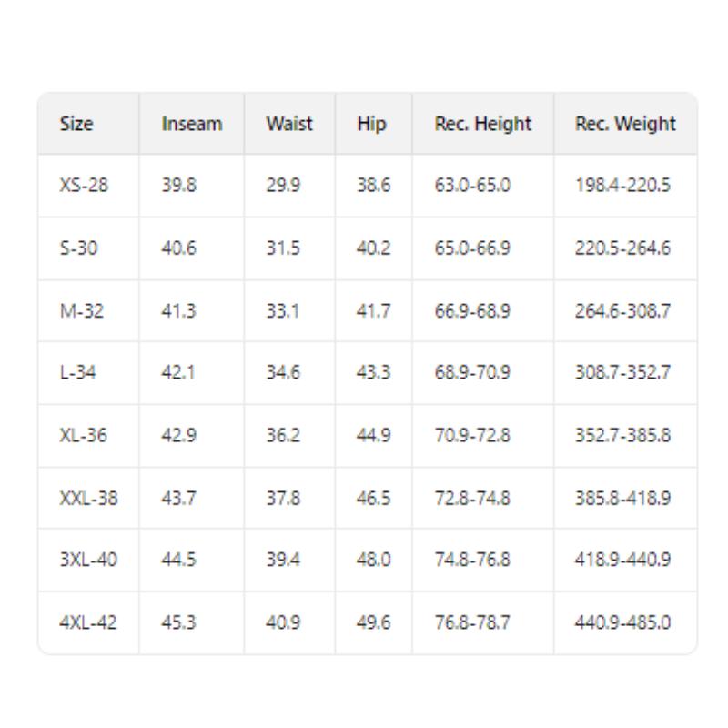Click the 4XL-42 size row label
The image size is (728, 728).
point(88,623)
